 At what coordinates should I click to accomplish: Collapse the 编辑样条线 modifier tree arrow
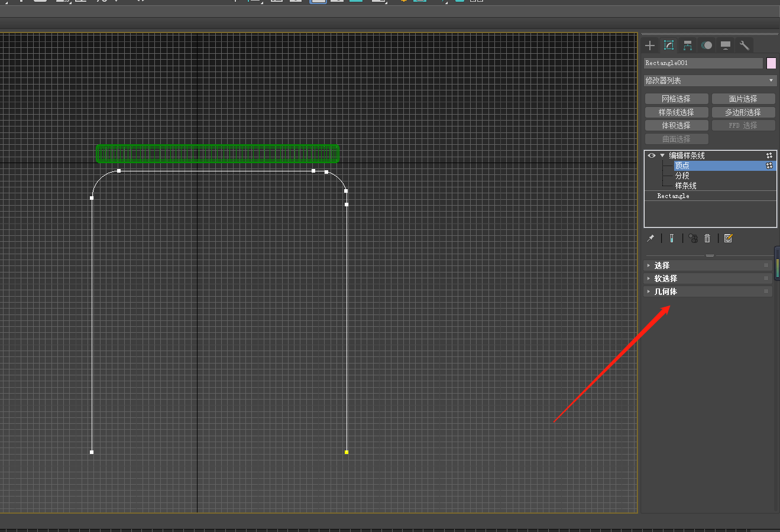(x=662, y=155)
